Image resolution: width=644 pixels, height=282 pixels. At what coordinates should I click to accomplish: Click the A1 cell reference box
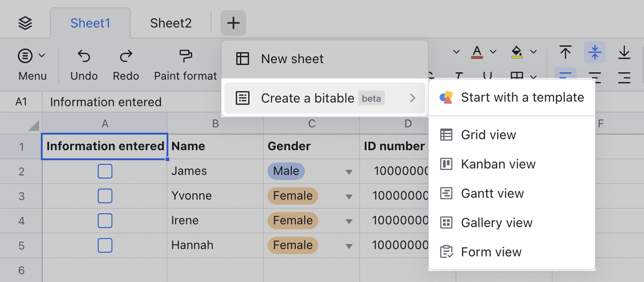pyautogui.click(x=21, y=102)
